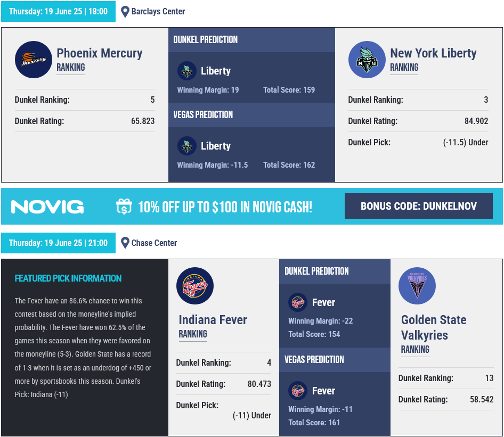This screenshot has width=504, height=437.
Task: Open the Phoenix Mercury RANKING link
Action: [71, 68]
